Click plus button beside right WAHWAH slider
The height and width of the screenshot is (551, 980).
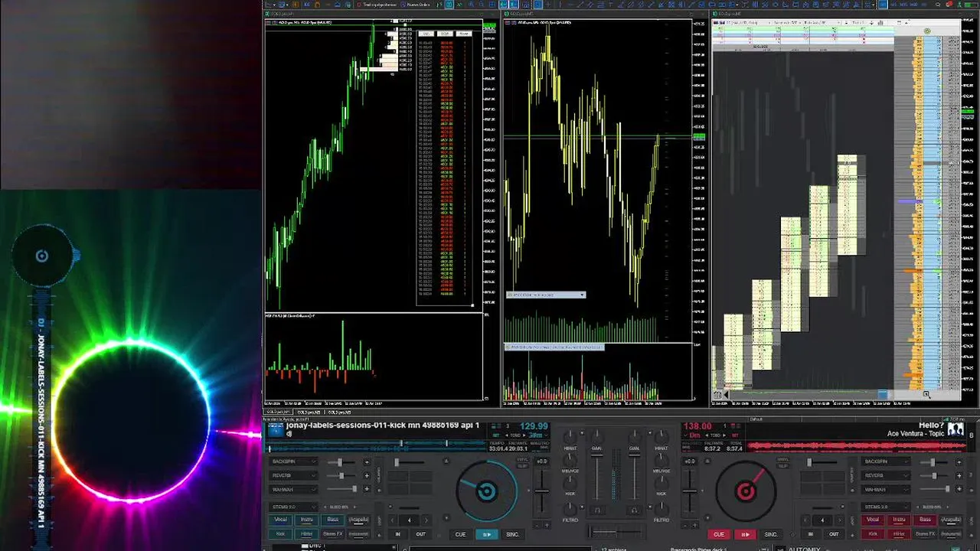pyautogui.click(x=959, y=489)
